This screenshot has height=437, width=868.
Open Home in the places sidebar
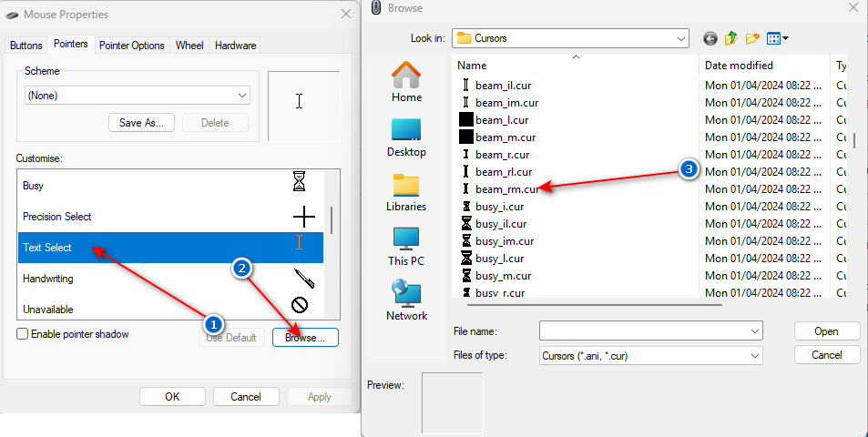(406, 81)
